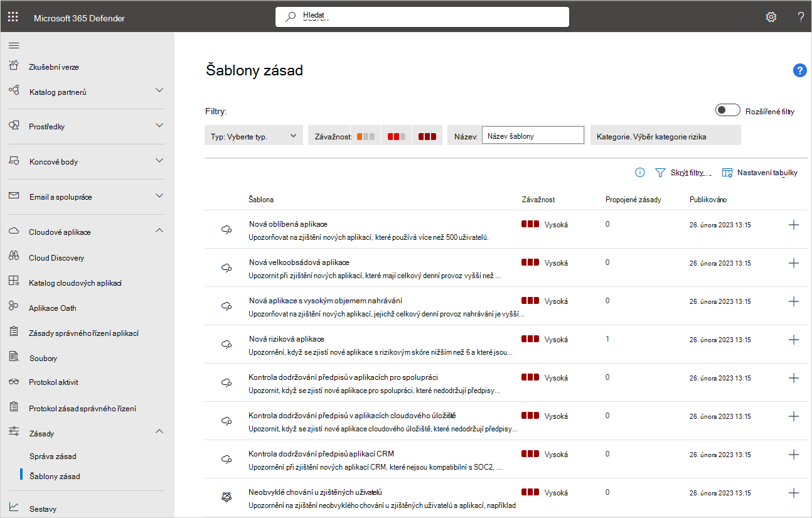Image resolution: width=812 pixels, height=518 pixels.
Task: Click plus for Nová riziková aplikace
Action: pos(793,340)
